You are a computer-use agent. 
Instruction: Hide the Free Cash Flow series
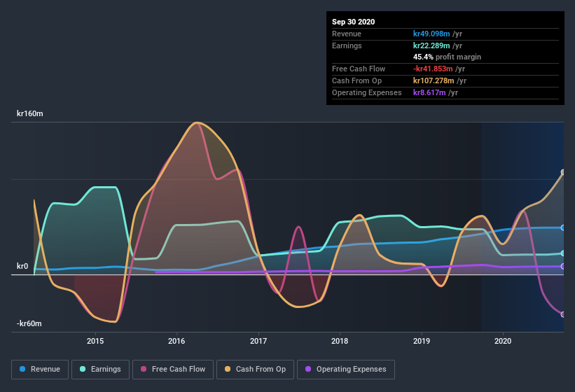(x=173, y=370)
